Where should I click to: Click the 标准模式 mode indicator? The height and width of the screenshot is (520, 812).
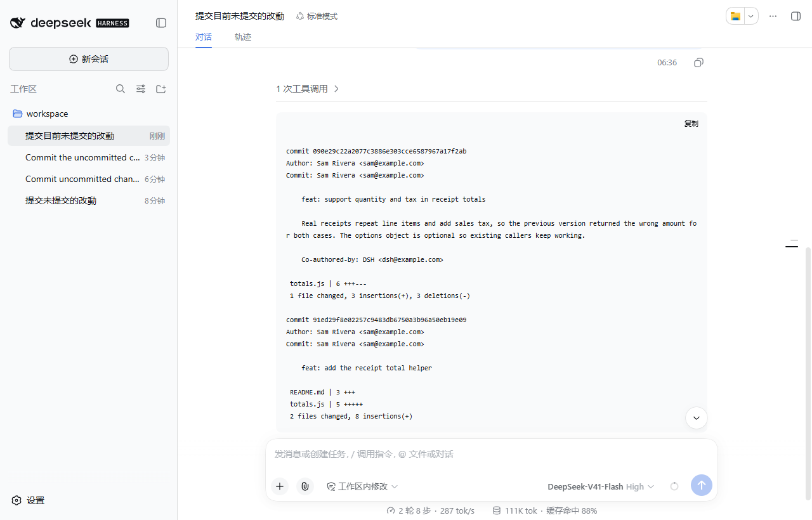317,16
